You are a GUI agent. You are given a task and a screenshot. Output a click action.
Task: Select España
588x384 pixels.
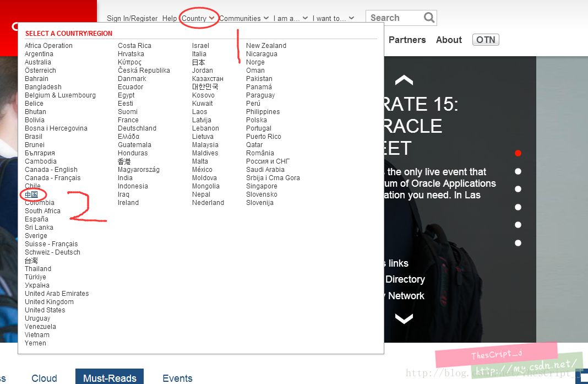[36, 219]
